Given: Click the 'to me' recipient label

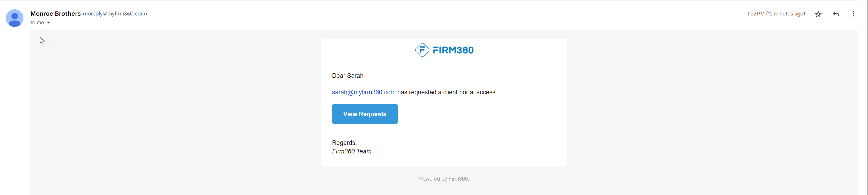Looking at the screenshot, I should pyautogui.click(x=37, y=23).
